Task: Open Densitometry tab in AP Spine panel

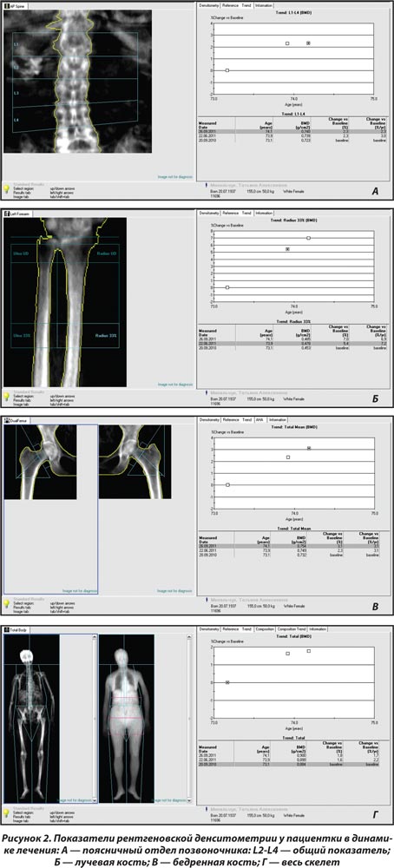Action: 209,5
